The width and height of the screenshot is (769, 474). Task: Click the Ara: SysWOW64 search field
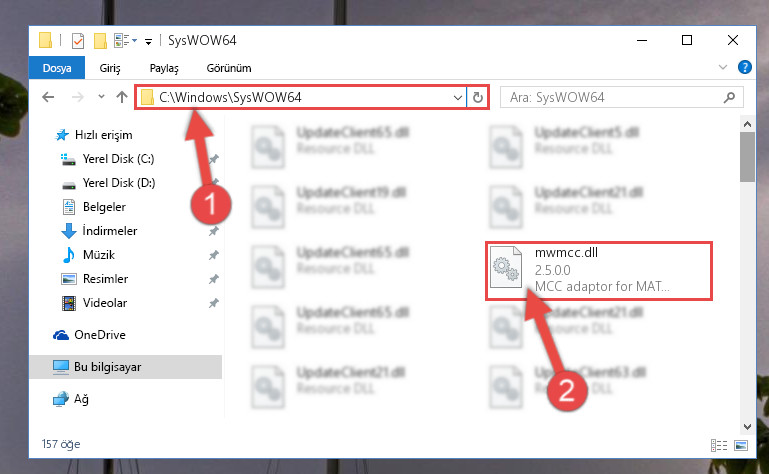coord(613,97)
